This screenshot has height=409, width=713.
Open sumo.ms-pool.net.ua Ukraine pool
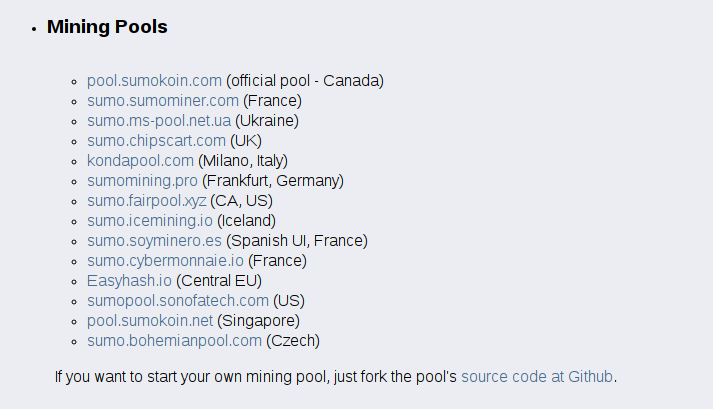click(x=158, y=121)
